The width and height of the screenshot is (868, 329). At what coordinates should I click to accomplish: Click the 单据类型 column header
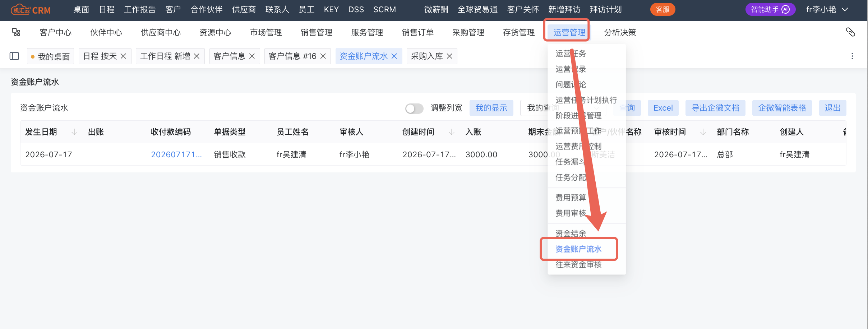pos(230,132)
